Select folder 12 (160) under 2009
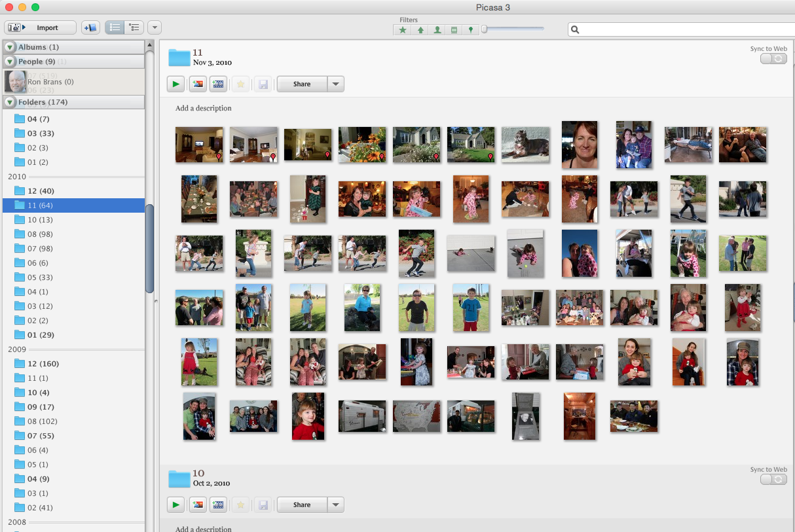 click(41, 364)
